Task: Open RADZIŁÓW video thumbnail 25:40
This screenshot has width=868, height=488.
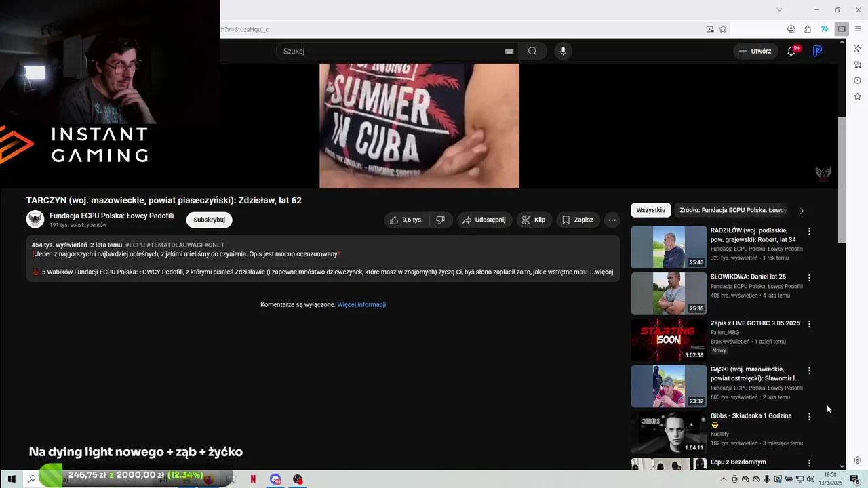Action: tap(669, 247)
